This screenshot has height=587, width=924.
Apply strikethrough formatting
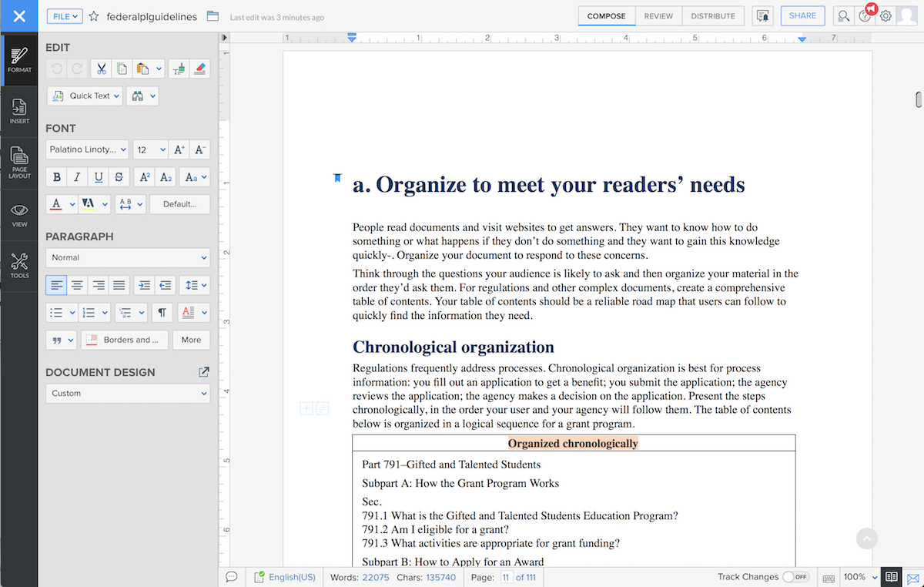tap(119, 177)
